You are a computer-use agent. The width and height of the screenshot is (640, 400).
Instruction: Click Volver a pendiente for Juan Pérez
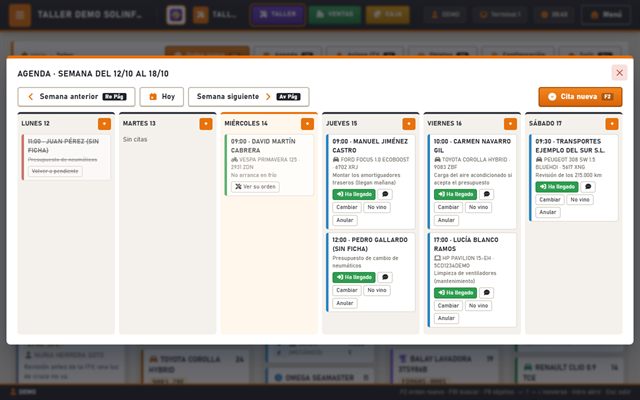click(55, 171)
